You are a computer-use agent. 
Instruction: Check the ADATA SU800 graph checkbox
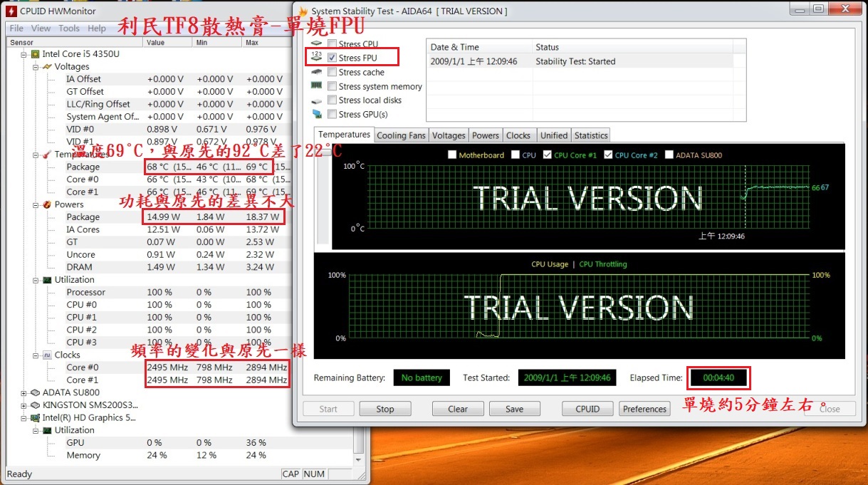pyautogui.click(x=669, y=155)
